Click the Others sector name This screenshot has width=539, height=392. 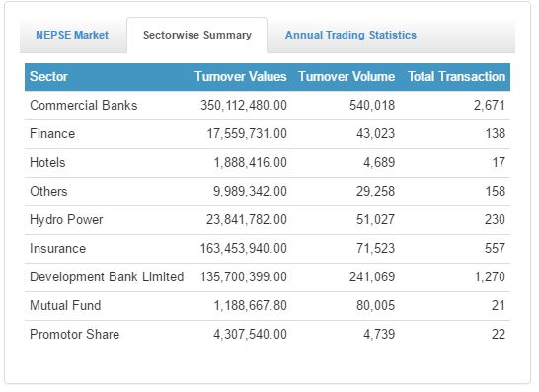(x=48, y=191)
